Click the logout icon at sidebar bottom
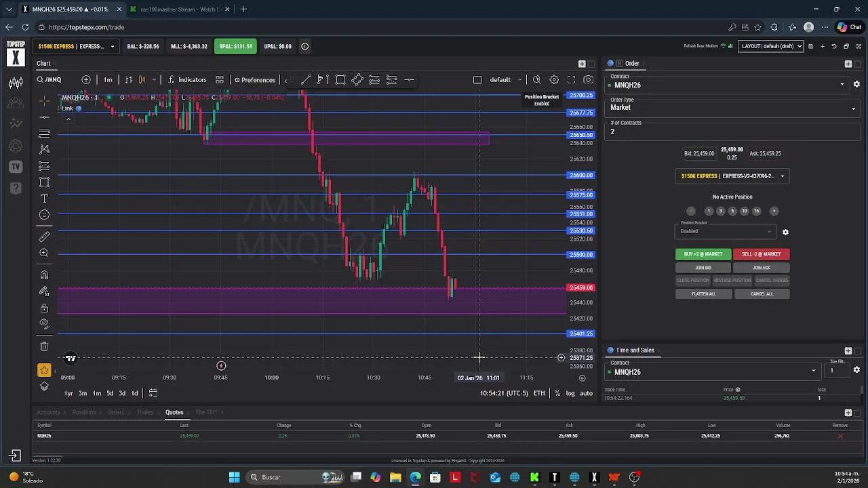 (x=15, y=456)
